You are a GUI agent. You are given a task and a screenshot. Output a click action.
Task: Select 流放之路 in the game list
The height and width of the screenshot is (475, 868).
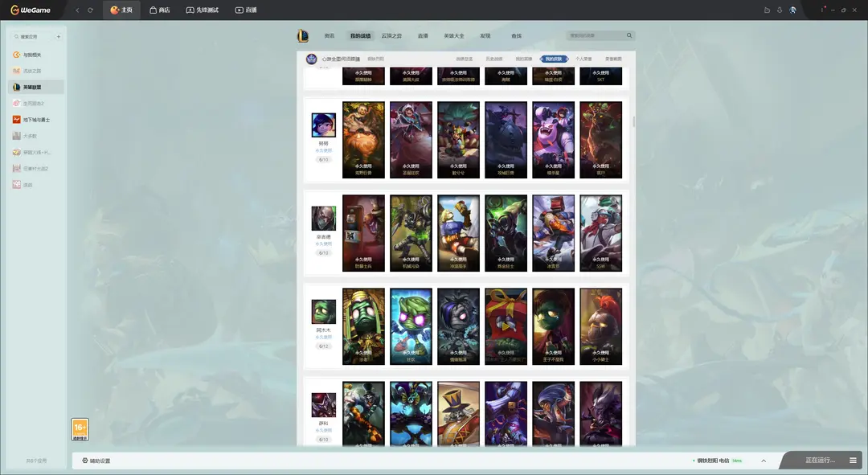click(x=36, y=71)
